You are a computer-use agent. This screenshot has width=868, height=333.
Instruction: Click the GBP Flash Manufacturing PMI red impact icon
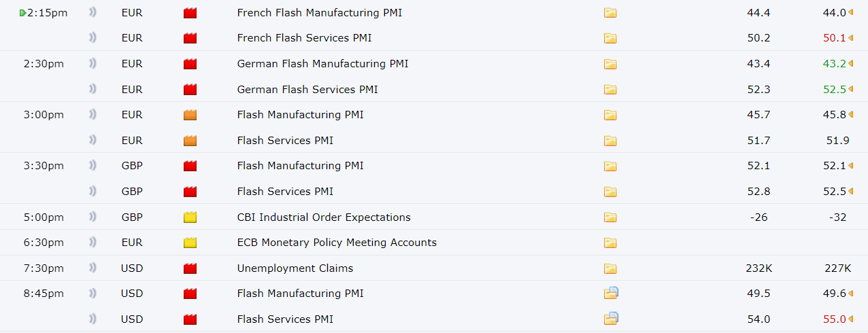(x=190, y=166)
